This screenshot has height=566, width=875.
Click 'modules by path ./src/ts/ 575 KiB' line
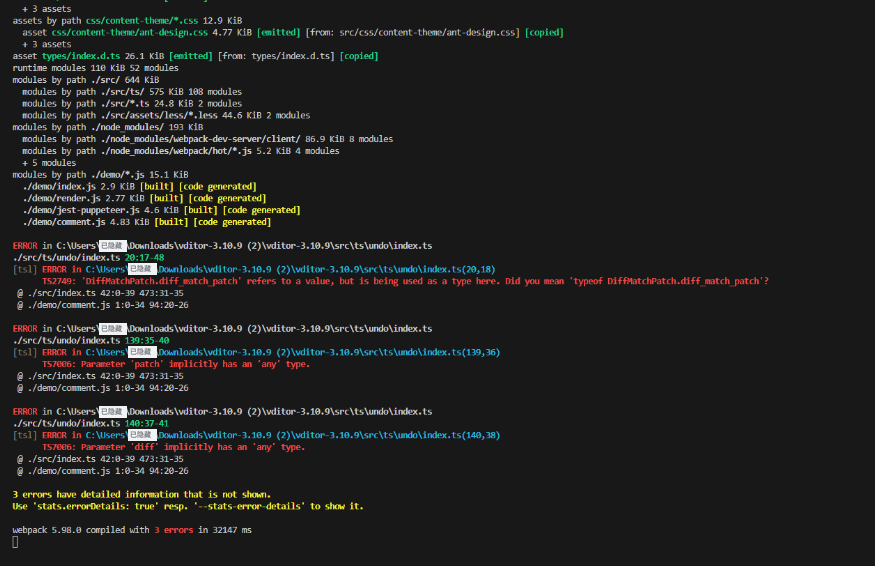click(x=132, y=92)
